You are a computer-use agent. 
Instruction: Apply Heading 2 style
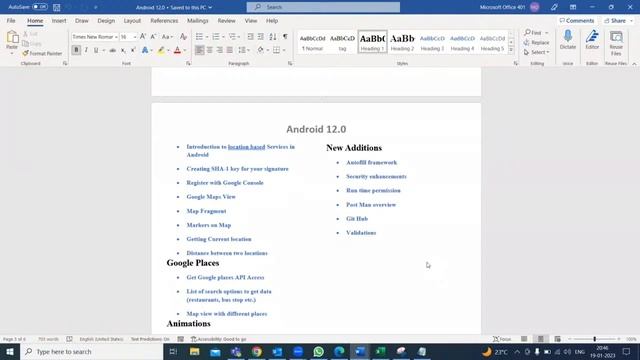402,42
